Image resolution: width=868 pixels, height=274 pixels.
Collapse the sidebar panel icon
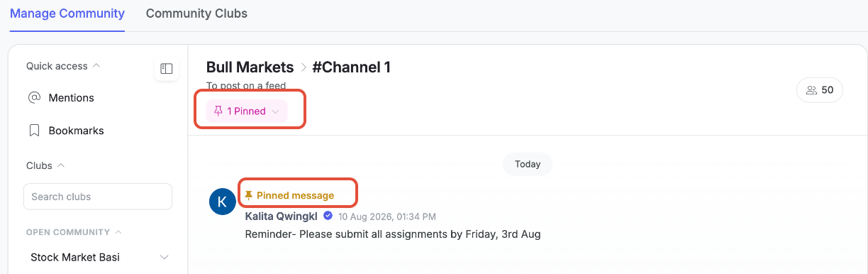coord(167,69)
